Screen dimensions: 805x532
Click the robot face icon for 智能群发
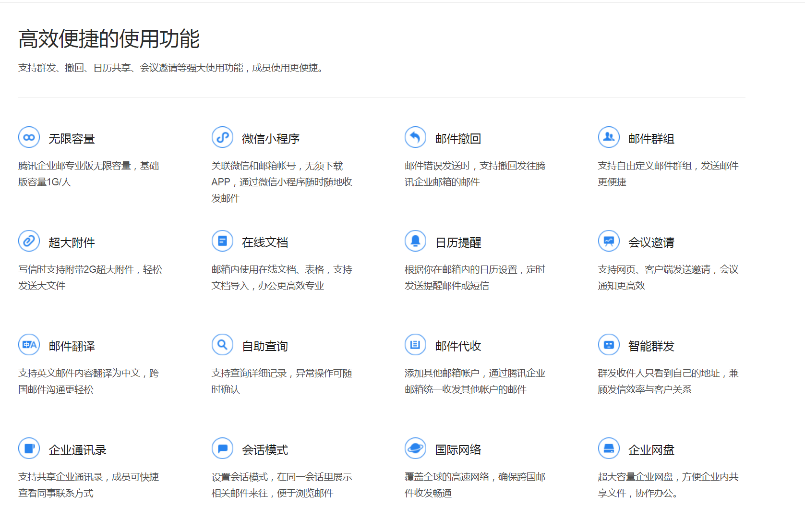coord(609,345)
